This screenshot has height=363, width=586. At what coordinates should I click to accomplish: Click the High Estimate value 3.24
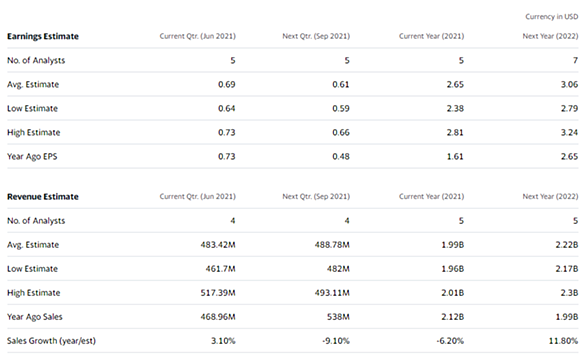click(569, 132)
